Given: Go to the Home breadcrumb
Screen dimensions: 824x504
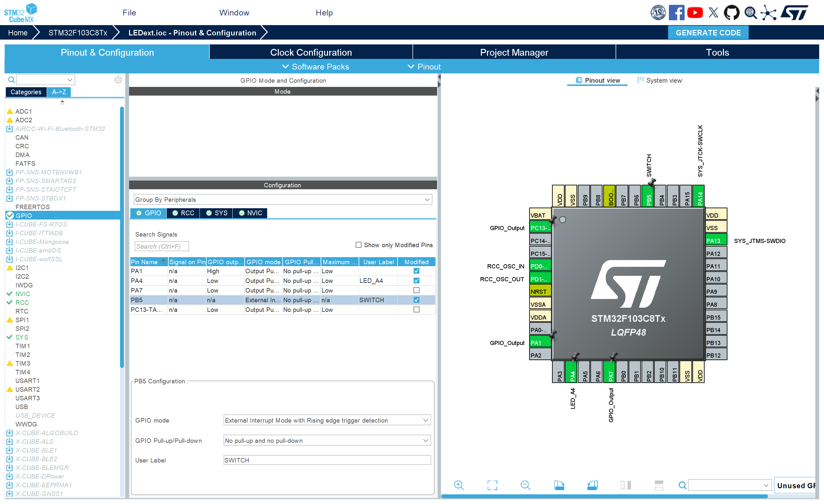Looking at the screenshot, I should (x=18, y=33).
